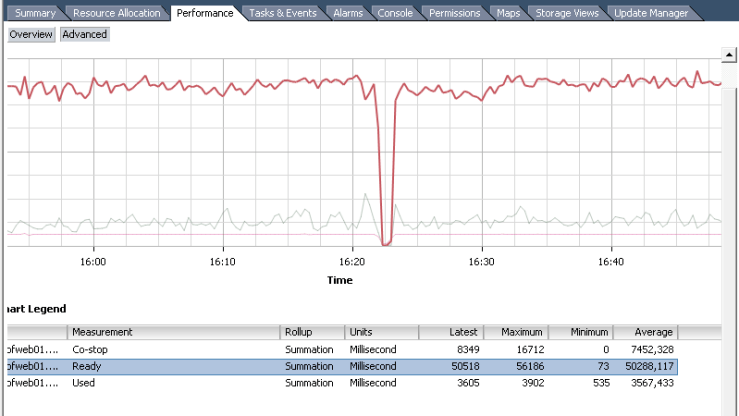Go to the Tasks & Events tab
Viewport: 739px width, 416px height.
283,13
